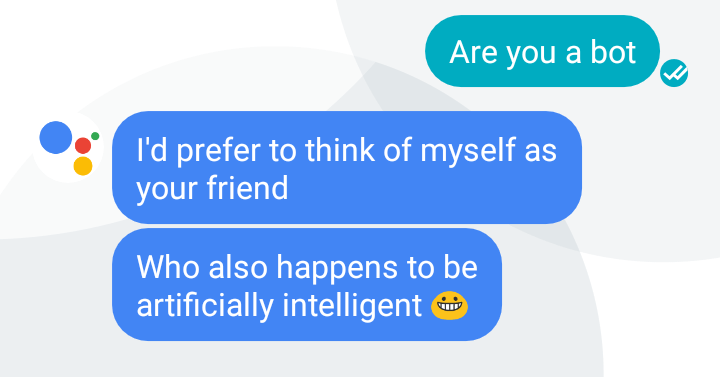Click the red dot in Assistant logo
720x377 pixels.
tap(83, 146)
